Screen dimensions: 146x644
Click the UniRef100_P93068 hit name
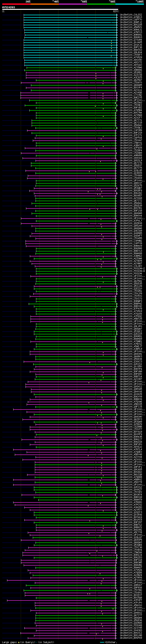tap(131, 625)
